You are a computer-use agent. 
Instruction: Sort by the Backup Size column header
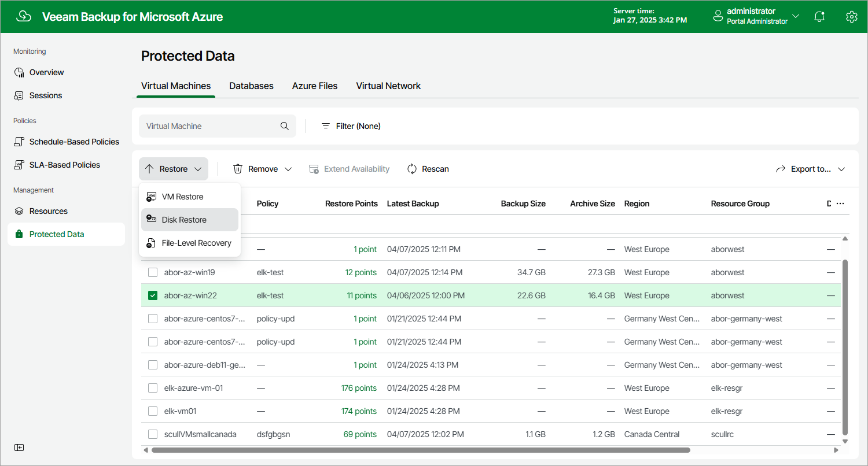pos(523,204)
